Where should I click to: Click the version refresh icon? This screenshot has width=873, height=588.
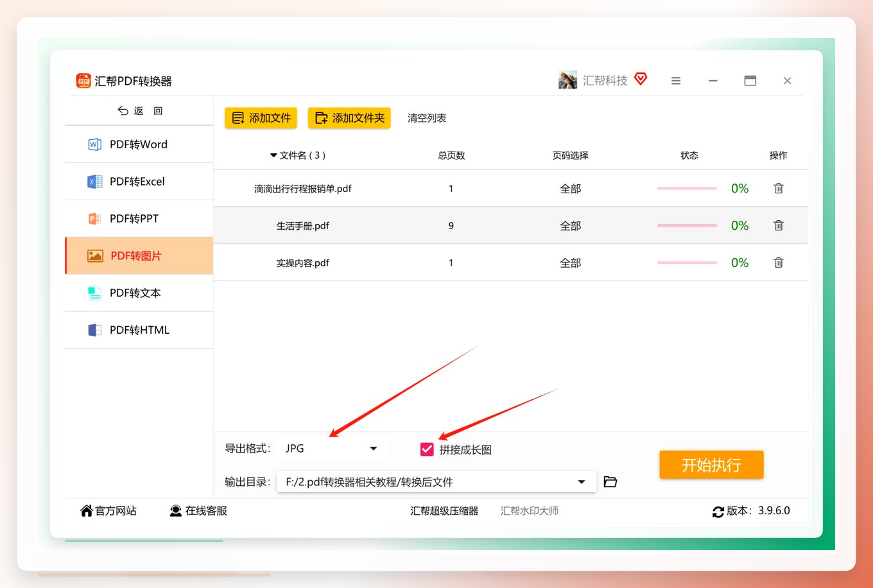[x=718, y=512]
